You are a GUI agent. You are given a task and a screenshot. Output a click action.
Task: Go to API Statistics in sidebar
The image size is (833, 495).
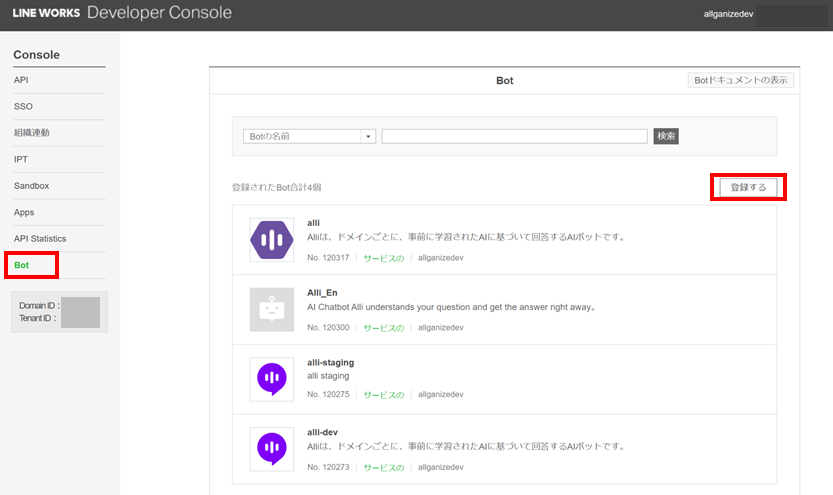tap(40, 238)
